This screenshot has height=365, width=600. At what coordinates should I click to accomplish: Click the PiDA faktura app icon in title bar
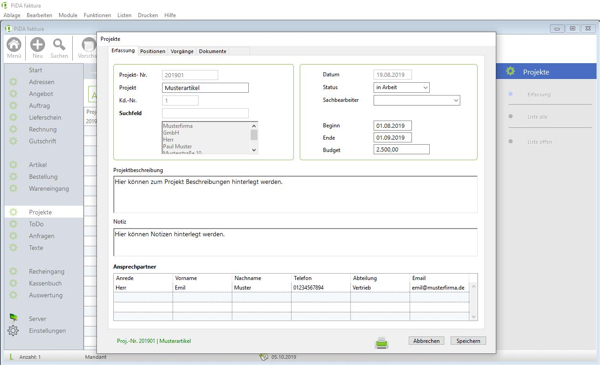pyautogui.click(x=4, y=6)
